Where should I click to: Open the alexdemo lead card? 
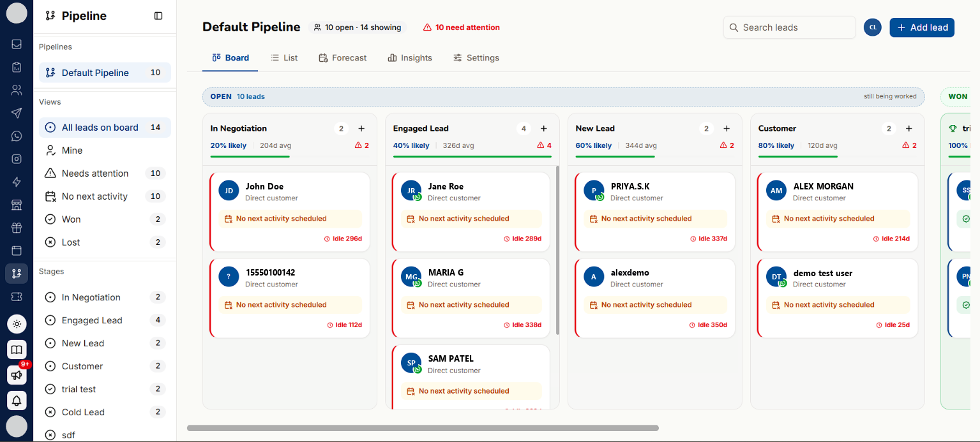[x=655, y=298]
